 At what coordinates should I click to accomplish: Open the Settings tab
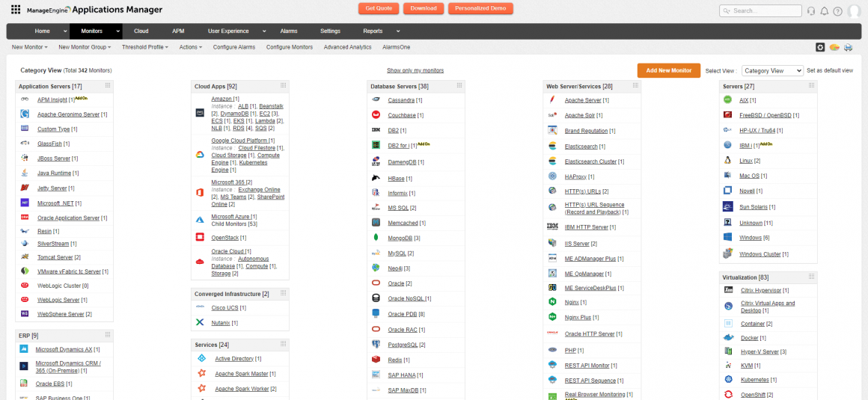[x=330, y=31]
